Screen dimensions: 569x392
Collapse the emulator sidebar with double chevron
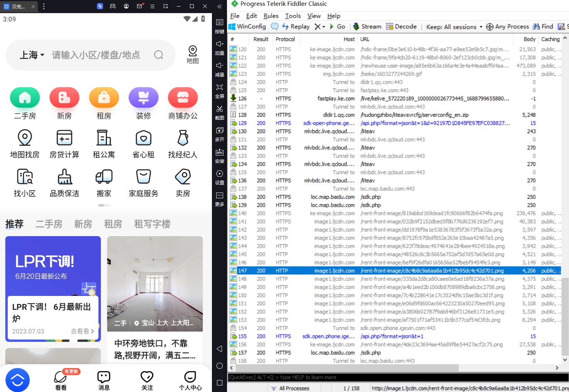tap(220, 6)
